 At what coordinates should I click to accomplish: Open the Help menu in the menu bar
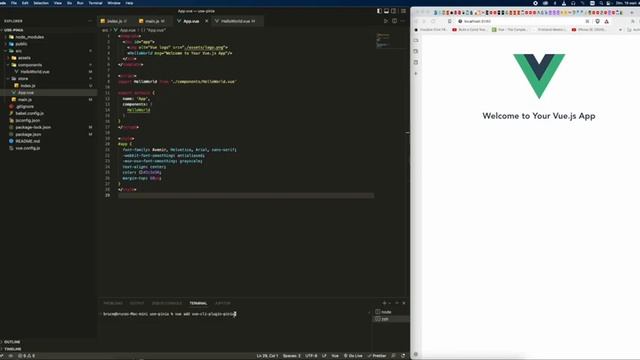pos(129,3)
